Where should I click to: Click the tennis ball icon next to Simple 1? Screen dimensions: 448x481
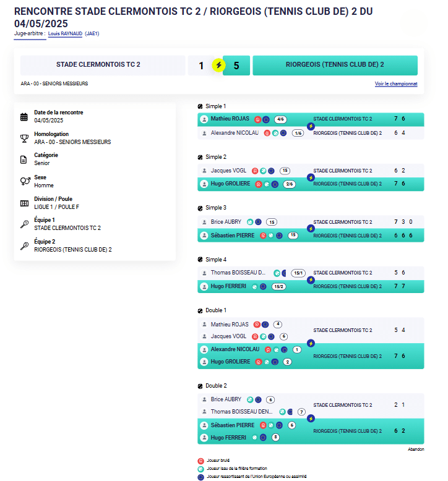tap(200, 106)
